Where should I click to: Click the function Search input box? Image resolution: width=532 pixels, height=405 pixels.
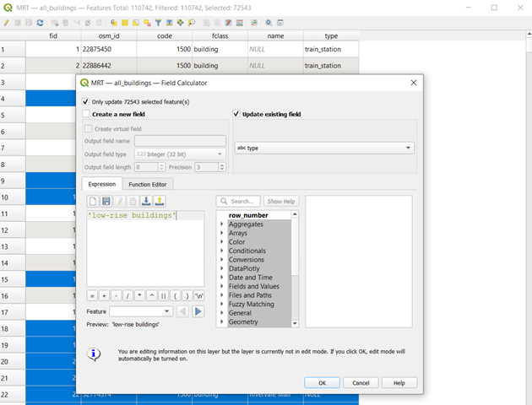(239, 202)
